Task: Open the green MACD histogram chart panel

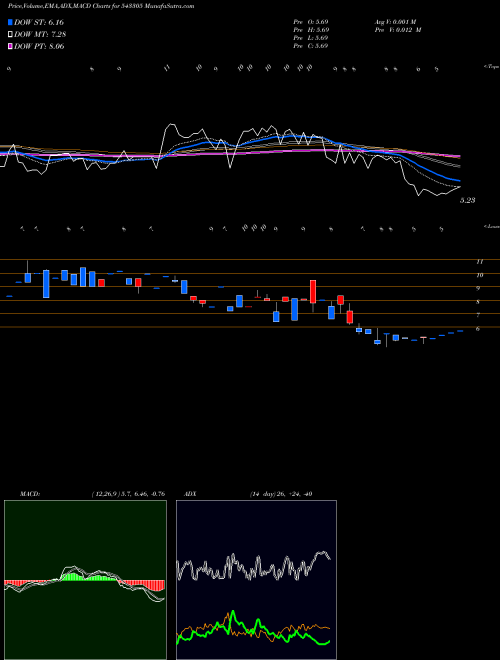Action: point(85,580)
